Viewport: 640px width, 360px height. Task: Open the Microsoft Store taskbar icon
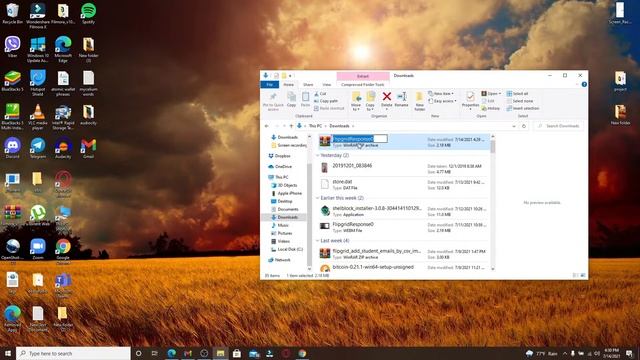click(x=237, y=353)
